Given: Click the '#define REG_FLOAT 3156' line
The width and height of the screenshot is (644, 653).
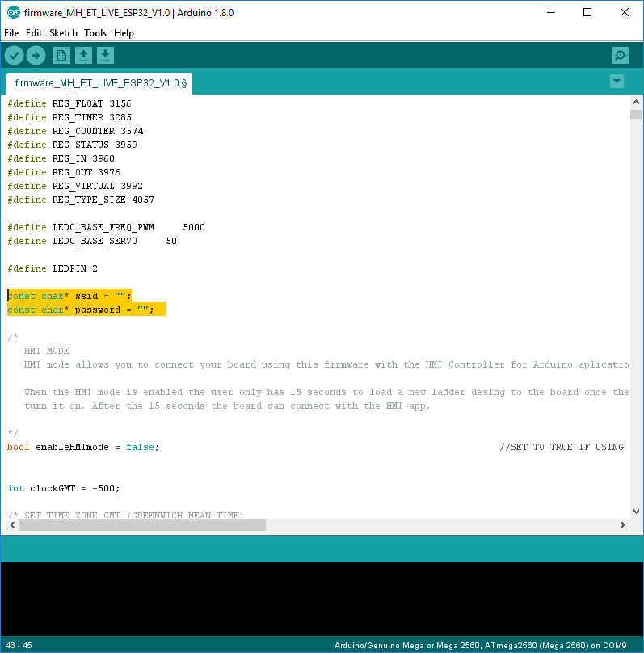Looking at the screenshot, I should [x=69, y=103].
